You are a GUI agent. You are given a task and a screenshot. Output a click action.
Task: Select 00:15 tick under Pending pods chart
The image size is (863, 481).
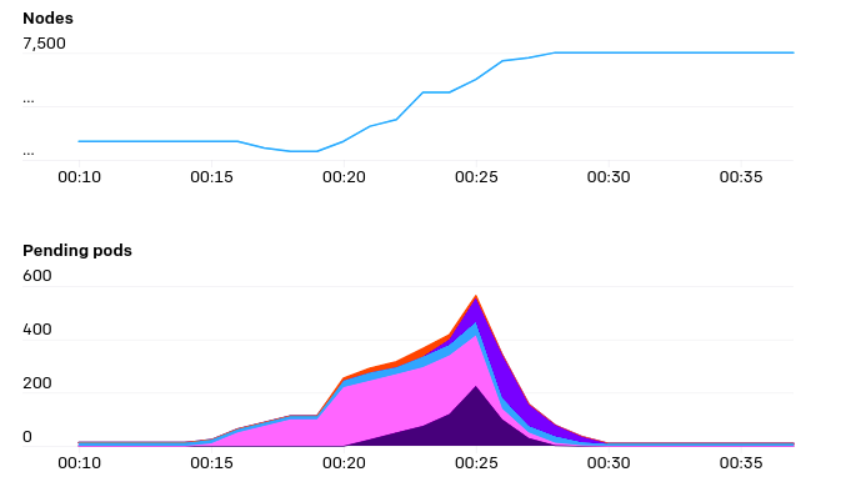[x=211, y=463]
